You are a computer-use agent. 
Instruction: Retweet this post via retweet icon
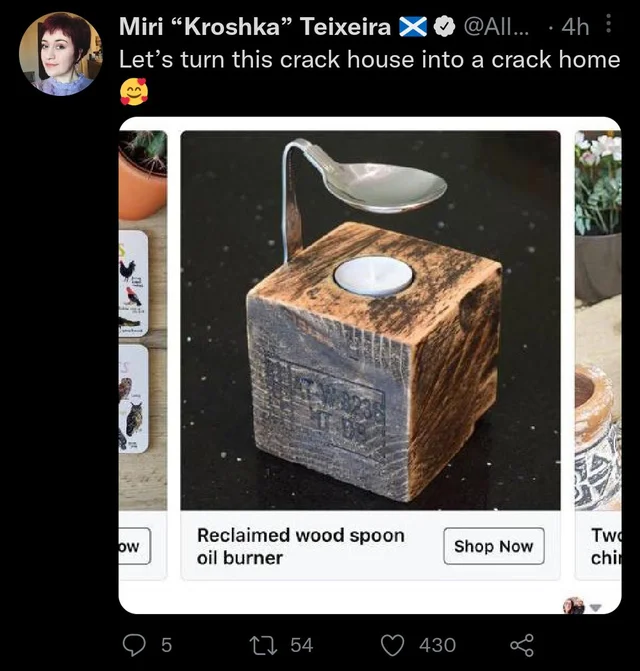point(262,645)
